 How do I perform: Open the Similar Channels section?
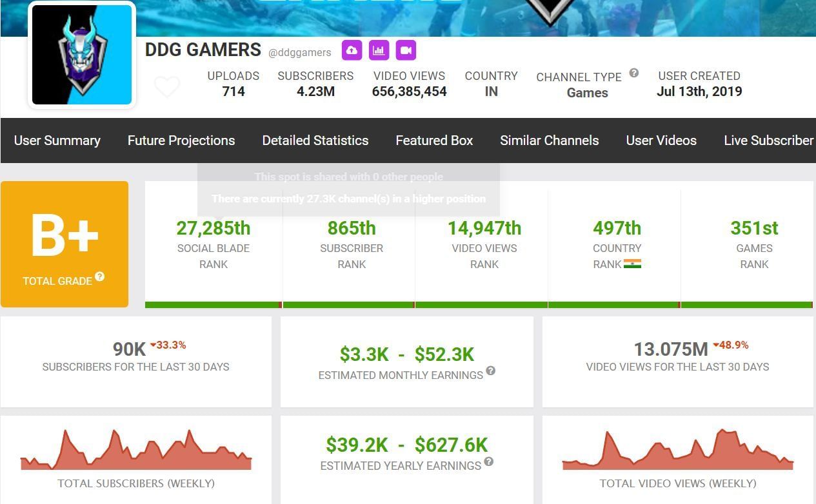point(549,140)
